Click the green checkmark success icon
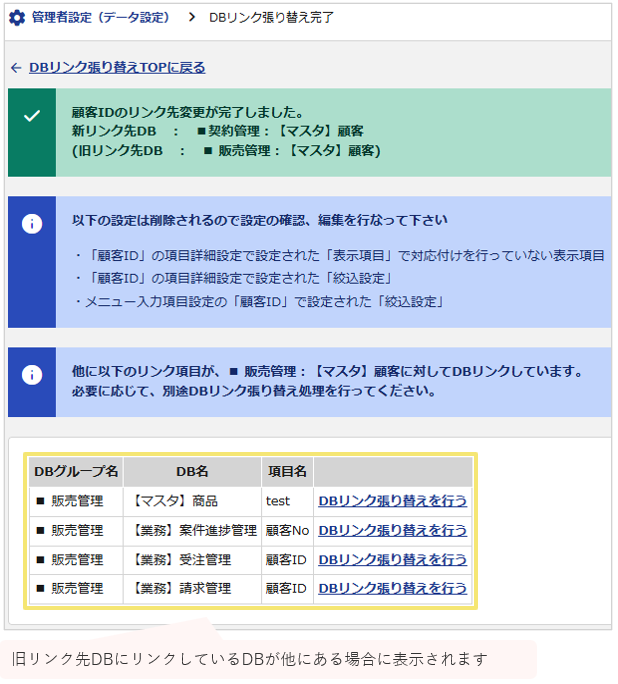The width and height of the screenshot is (618, 684). coord(32,116)
